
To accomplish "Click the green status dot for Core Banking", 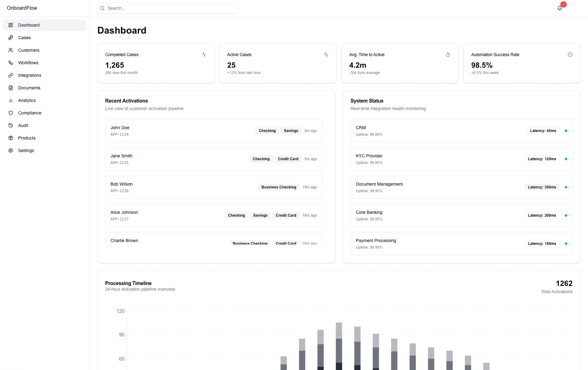I will 566,215.
